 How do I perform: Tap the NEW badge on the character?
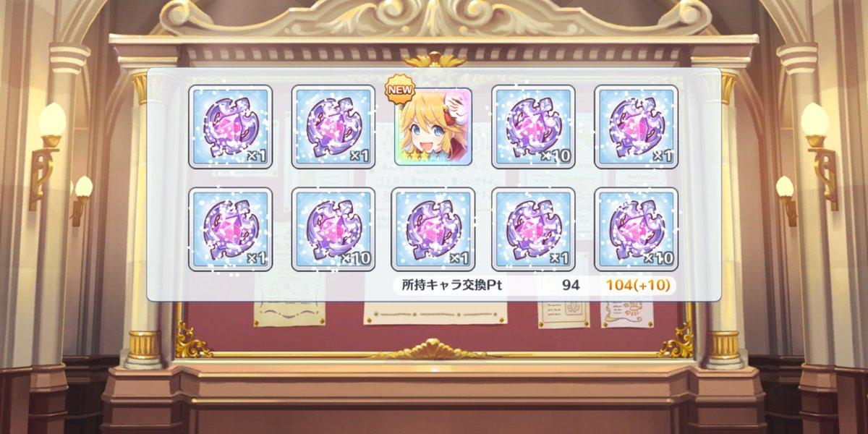coord(401,86)
